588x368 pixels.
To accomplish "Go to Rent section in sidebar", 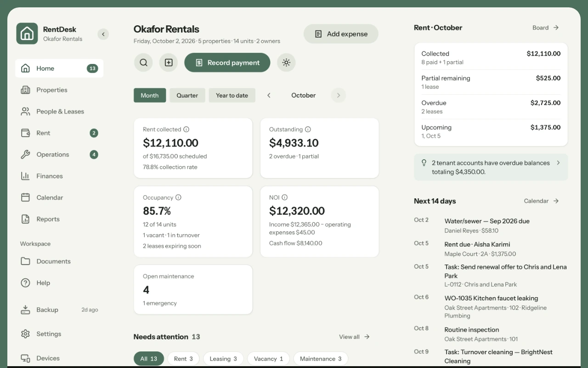I will click(59, 133).
